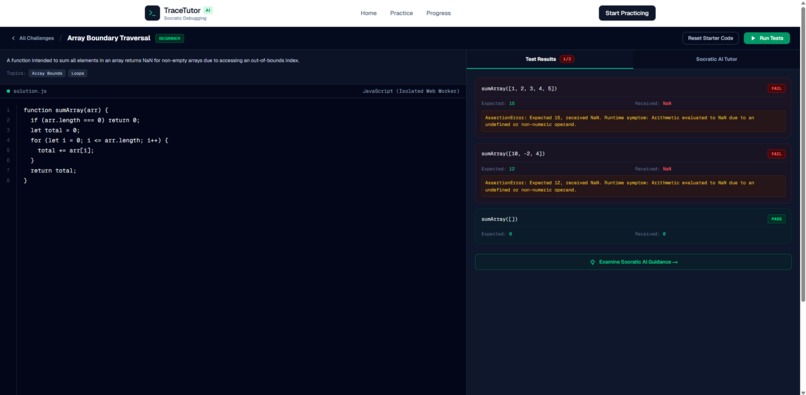Click the AI badge next to TraceTutor
The width and height of the screenshot is (806, 395).
[208, 10]
